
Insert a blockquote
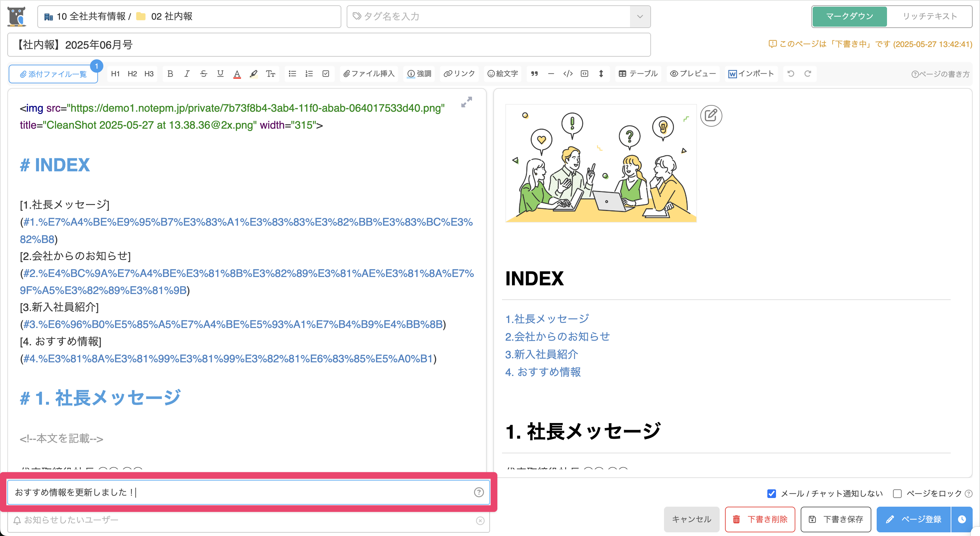[534, 74]
